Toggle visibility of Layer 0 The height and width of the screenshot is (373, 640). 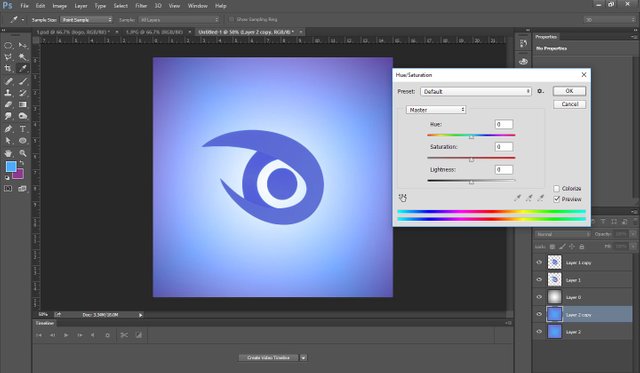pyautogui.click(x=539, y=297)
